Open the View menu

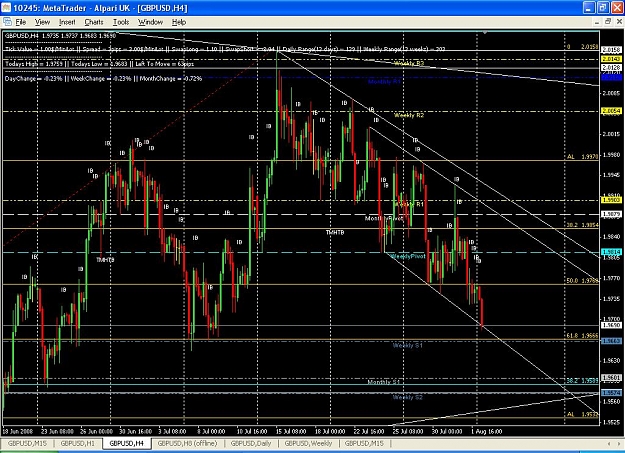point(42,22)
